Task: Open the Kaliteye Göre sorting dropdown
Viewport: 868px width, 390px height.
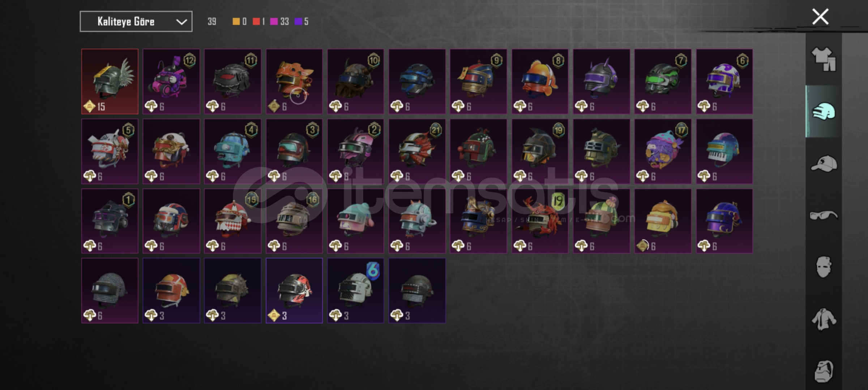Action: pos(136,22)
